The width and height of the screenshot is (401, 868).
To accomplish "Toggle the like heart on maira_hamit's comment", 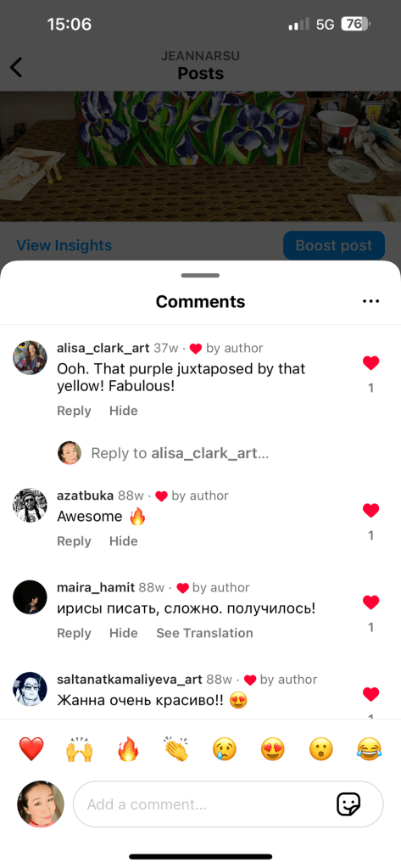I will click(370, 602).
